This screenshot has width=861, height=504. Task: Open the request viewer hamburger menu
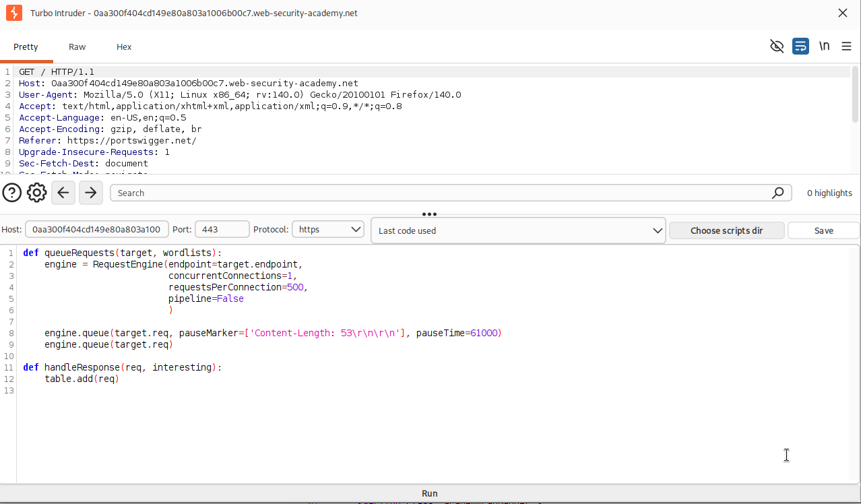pos(847,46)
